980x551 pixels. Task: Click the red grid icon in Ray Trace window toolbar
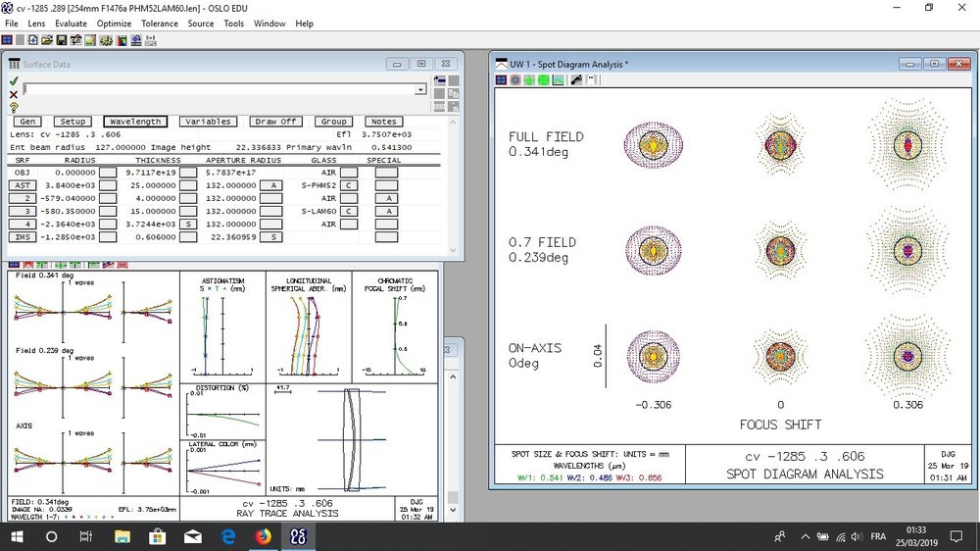[122, 265]
